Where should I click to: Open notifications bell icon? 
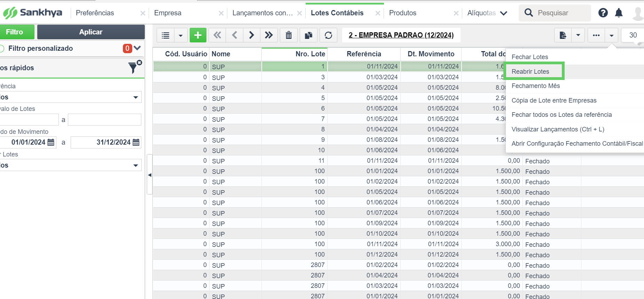(x=619, y=13)
